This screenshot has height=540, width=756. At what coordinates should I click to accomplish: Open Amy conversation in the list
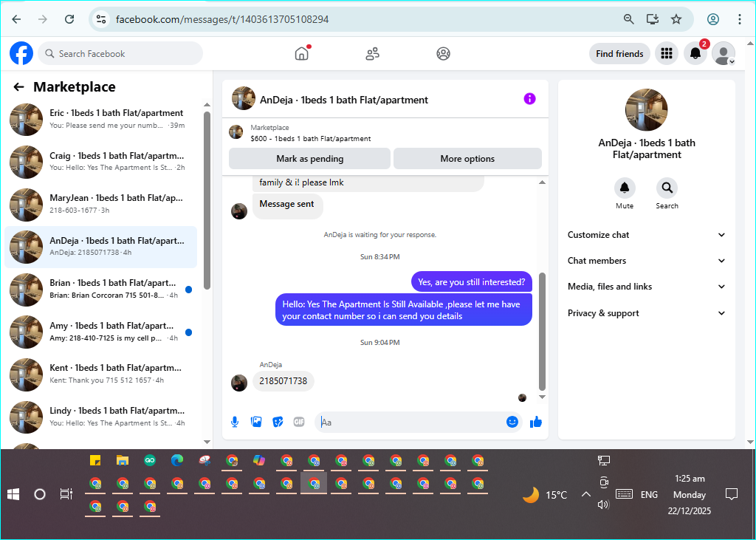[100, 332]
